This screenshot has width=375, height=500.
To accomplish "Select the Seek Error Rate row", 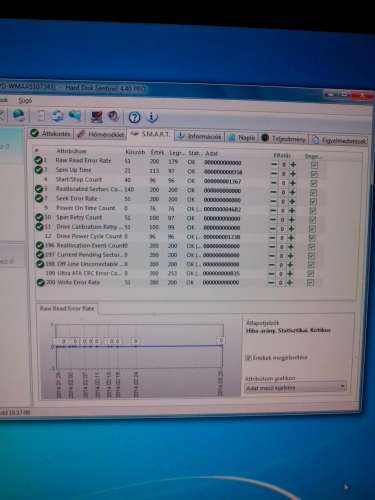I will pyautogui.click(x=177, y=199).
